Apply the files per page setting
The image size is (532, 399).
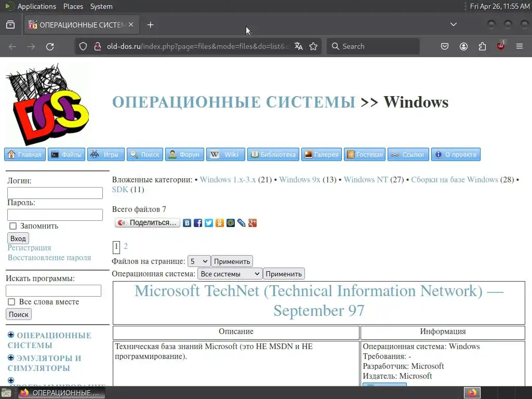tap(232, 261)
